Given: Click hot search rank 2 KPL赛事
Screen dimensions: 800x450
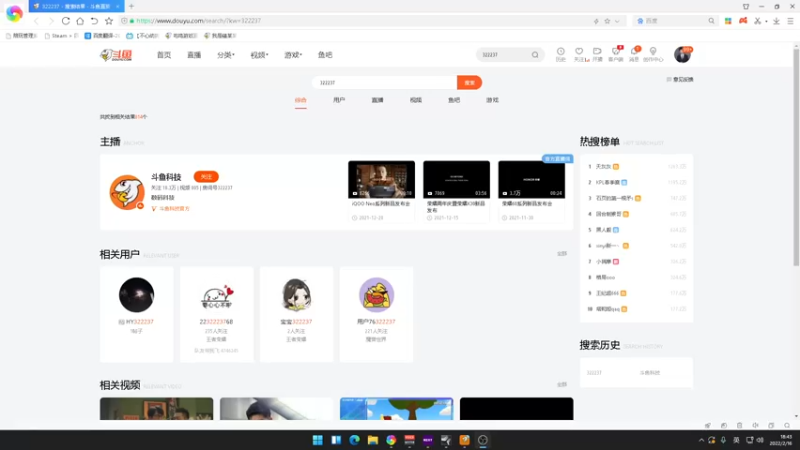Looking at the screenshot, I should (x=607, y=183).
